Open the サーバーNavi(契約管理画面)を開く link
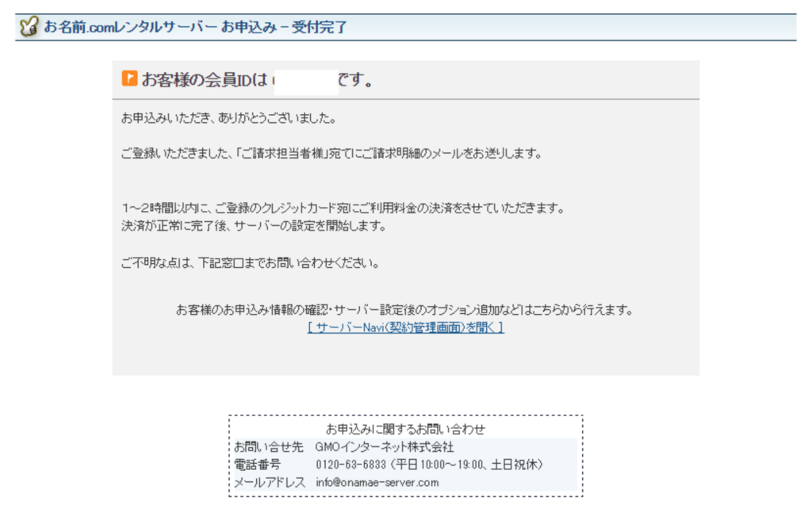 coord(405,327)
